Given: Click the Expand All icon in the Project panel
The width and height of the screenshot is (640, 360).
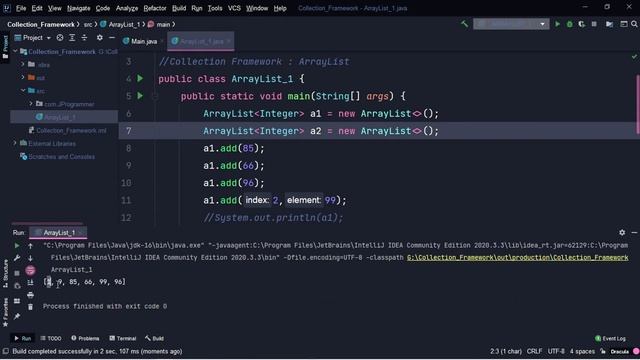Looking at the screenshot, I should coord(72,38).
